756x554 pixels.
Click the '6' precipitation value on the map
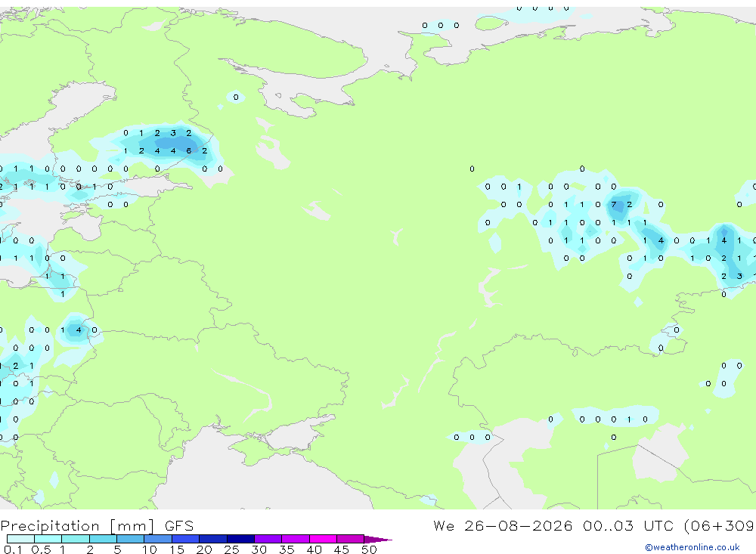pos(189,150)
